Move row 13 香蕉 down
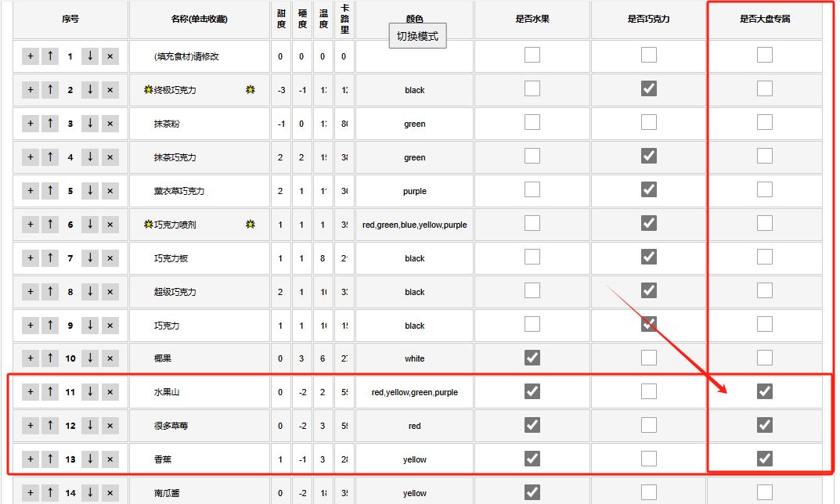840x504 pixels. 90,459
